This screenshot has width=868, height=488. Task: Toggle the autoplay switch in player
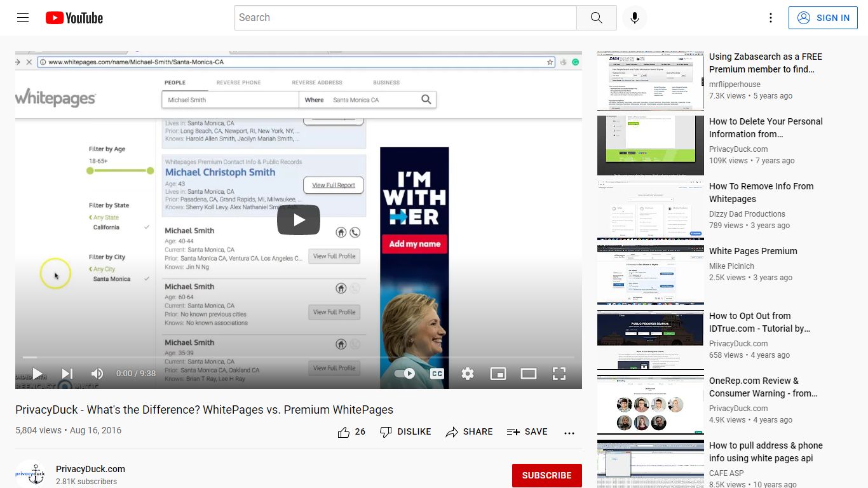[405, 374]
